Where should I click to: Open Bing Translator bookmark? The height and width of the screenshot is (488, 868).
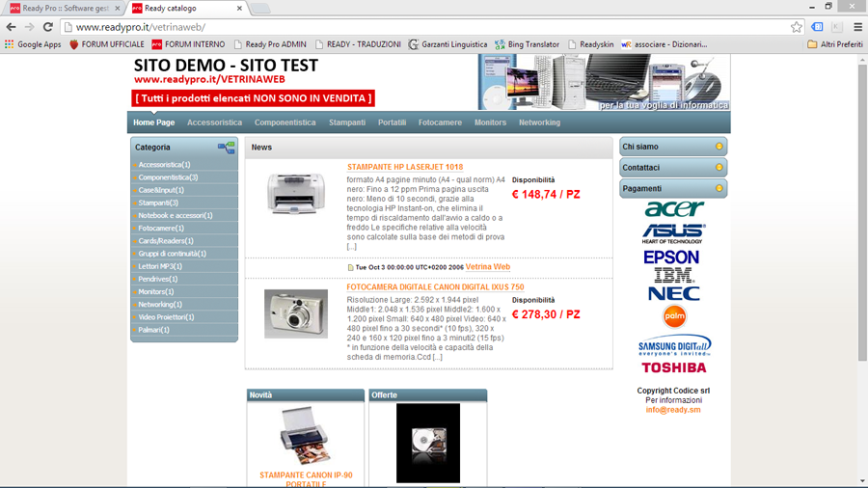coord(528,44)
